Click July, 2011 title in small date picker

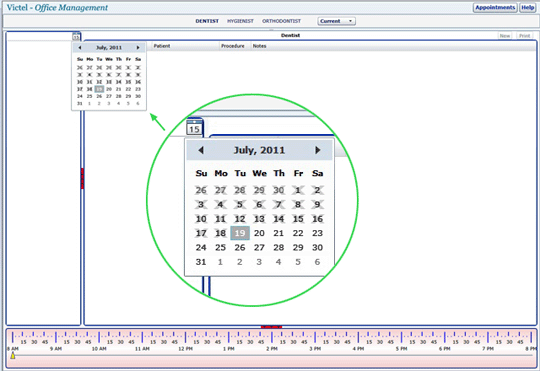109,48
